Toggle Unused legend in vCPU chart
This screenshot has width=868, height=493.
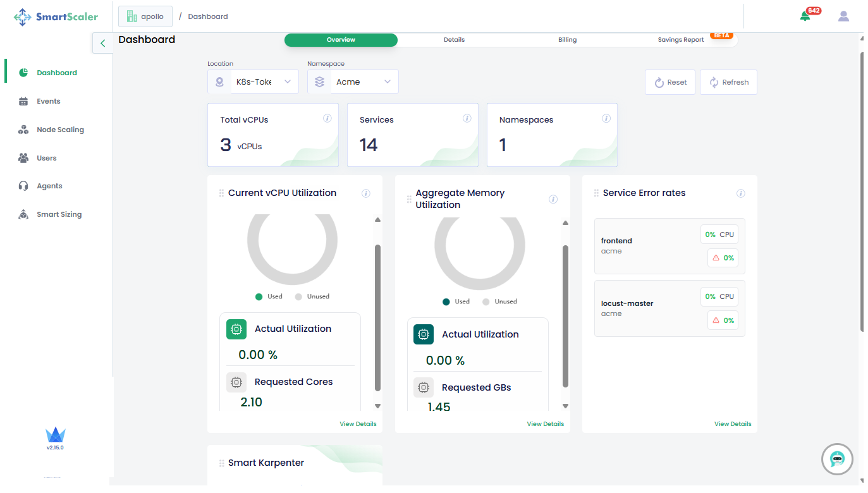312,296
